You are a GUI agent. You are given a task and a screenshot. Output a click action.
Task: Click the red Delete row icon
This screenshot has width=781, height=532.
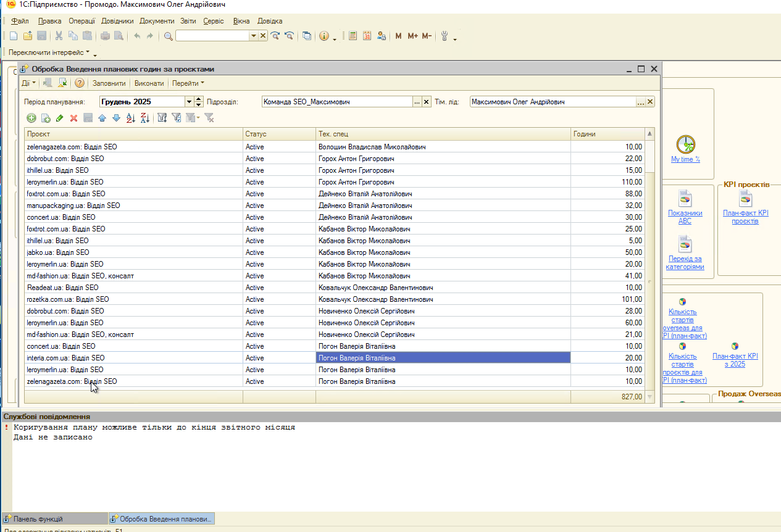click(x=73, y=118)
